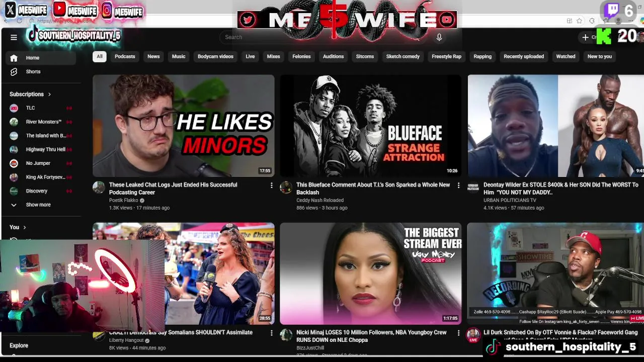Click the No Jumper channel avatar
Viewport: 644px width, 362px height.
click(14, 163)
